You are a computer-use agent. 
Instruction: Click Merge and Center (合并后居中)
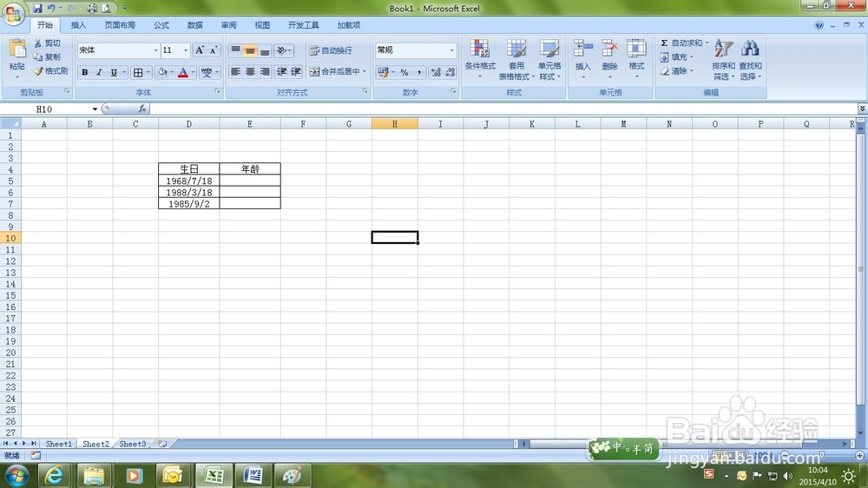tap(338, 71)
